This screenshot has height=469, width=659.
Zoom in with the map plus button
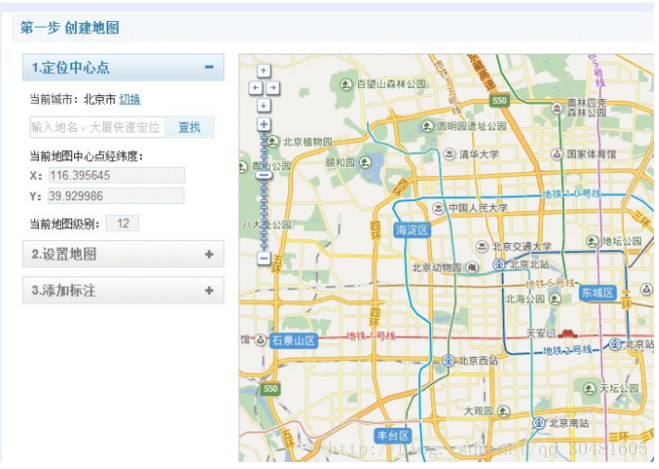tap(264, 124)
